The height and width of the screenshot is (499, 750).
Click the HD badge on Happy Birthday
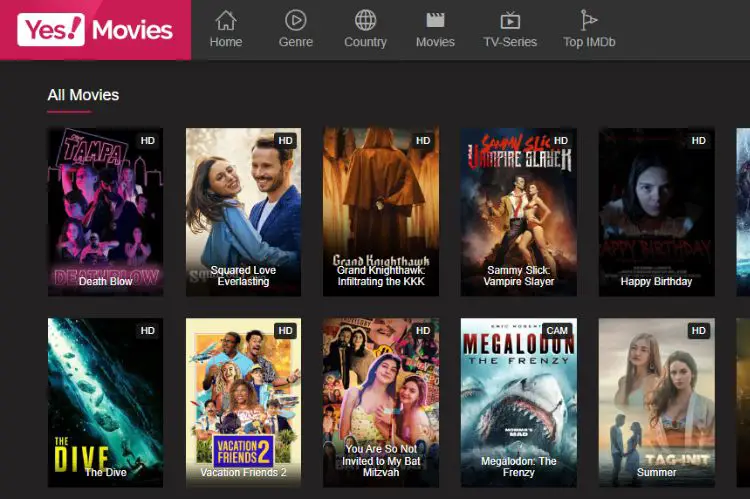698,141
